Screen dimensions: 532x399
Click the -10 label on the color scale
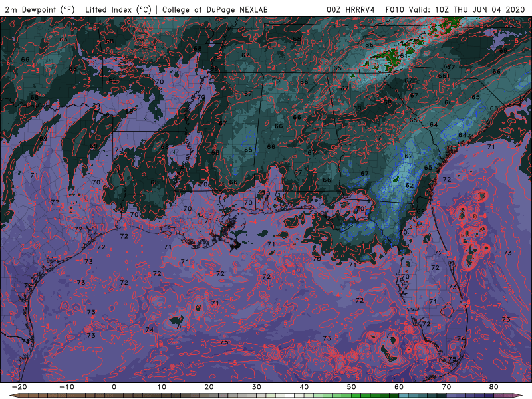click(x=66, y=387)
